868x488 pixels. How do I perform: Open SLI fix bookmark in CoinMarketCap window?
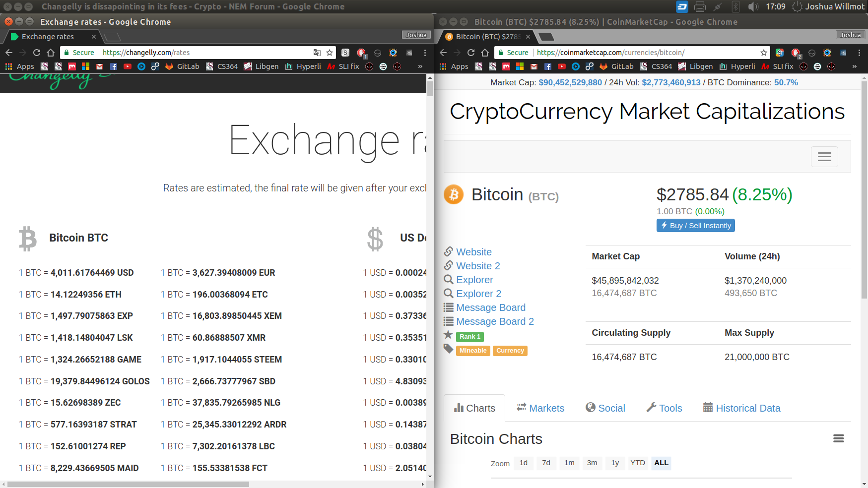(777, 66)
